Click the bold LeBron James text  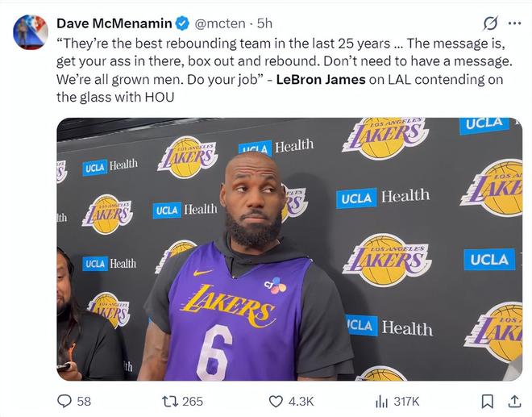(319, 81)
